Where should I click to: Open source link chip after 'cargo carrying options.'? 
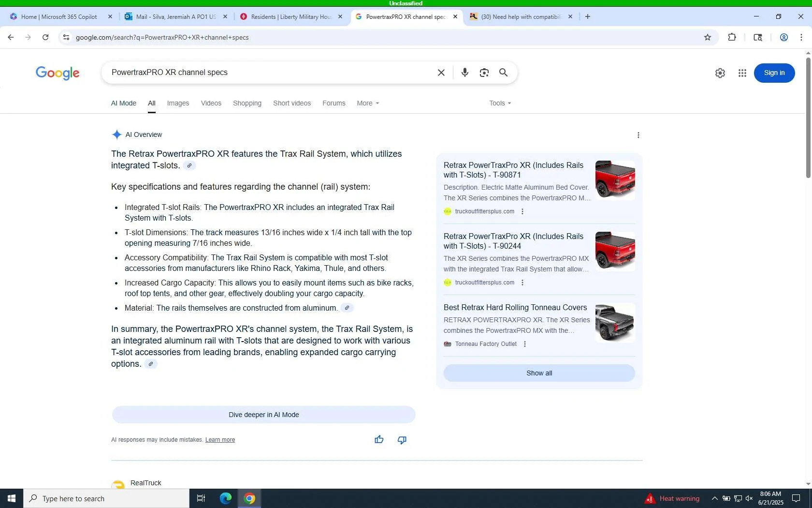click(151, 364)
